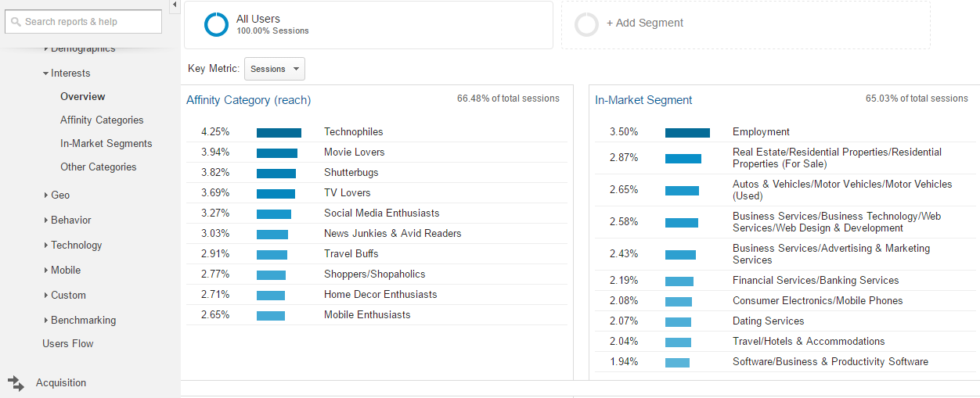Click the Add Segment circle icon
The width and height of the screenshot is (980, 398).
pos(586,24)
